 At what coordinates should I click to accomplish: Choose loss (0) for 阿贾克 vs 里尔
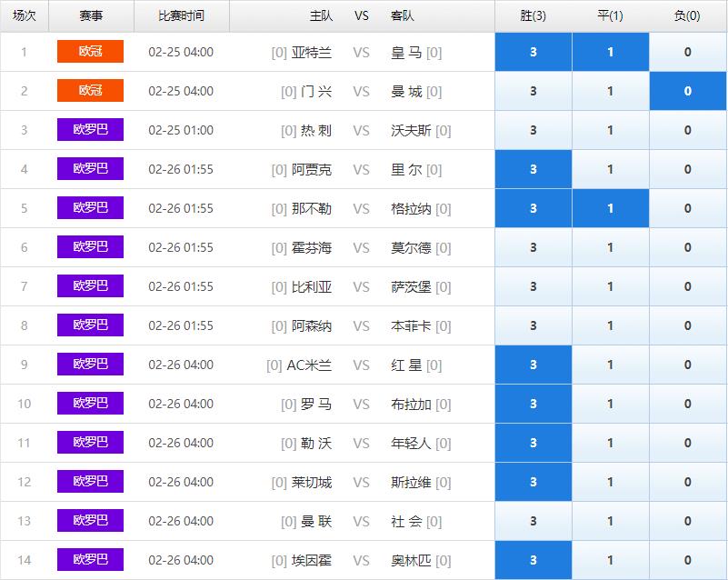pos(688,169)
